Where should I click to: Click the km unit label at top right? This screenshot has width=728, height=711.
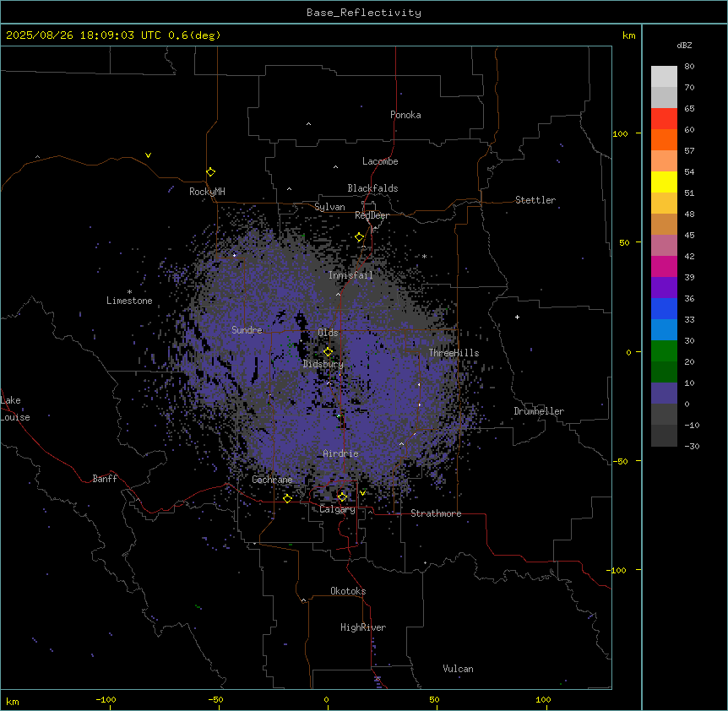point(629,35)
